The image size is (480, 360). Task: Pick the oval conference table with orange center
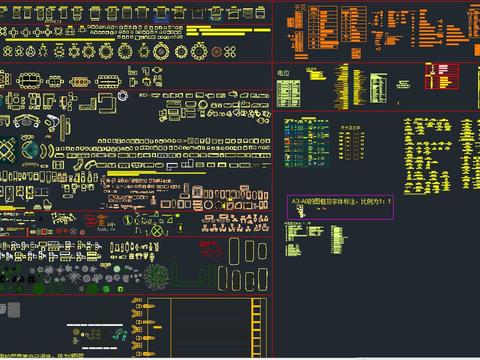(x=79, y=82)
